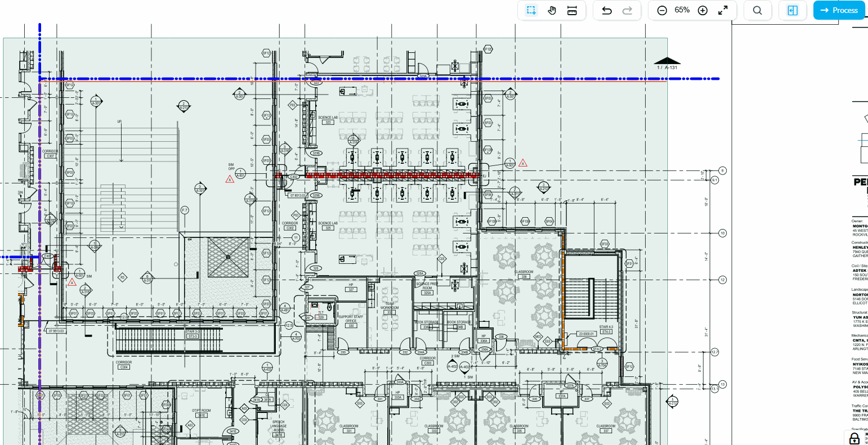868x445 pixels.
Task: Click the 65% zoom level display
Action: click(x=682, y=10)
